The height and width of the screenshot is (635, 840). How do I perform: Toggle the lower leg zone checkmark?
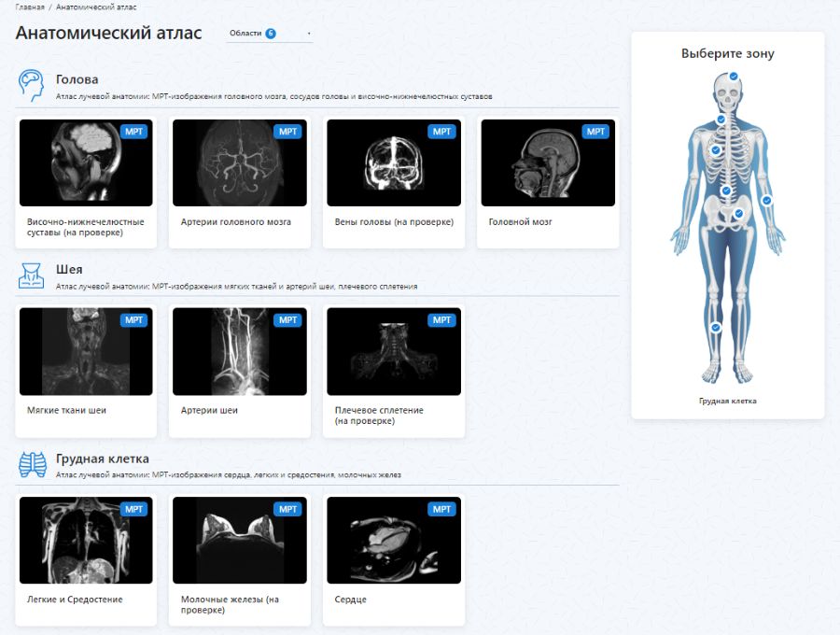(x=715, y=328)
